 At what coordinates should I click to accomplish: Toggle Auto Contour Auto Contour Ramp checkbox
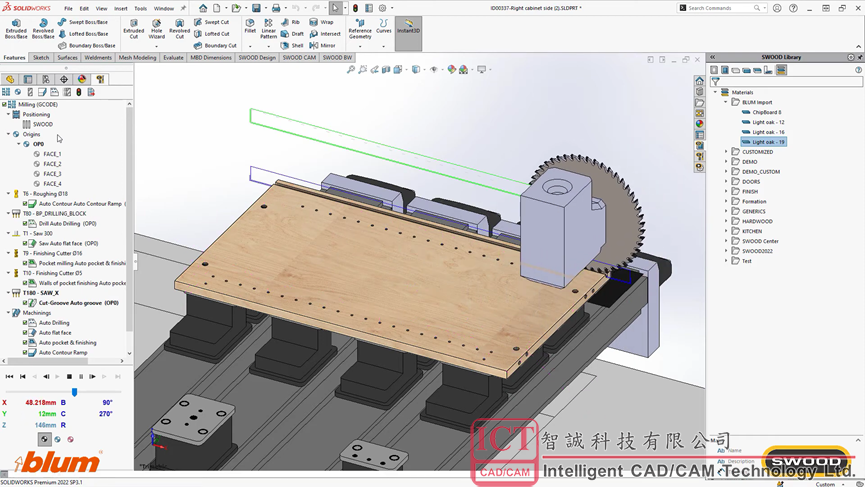click(25, 204)
